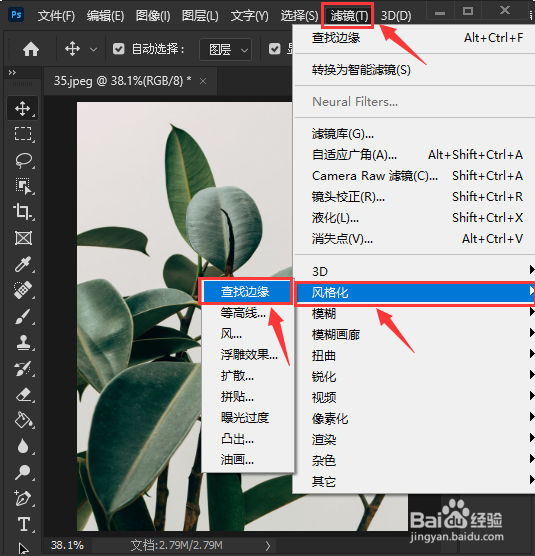Click 查找边缘 Alt+Ctrl+F at menu top

(413, 38)
